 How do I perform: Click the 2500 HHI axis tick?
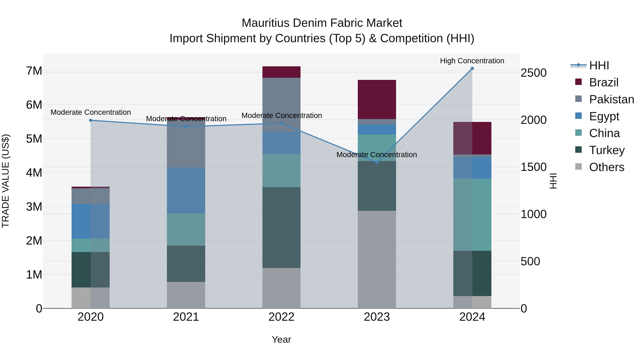pyautogui.click(x=533, y=73)
